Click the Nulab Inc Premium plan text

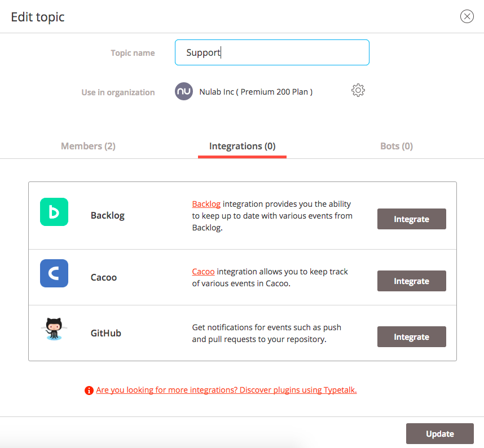click(x=256, y=92)
